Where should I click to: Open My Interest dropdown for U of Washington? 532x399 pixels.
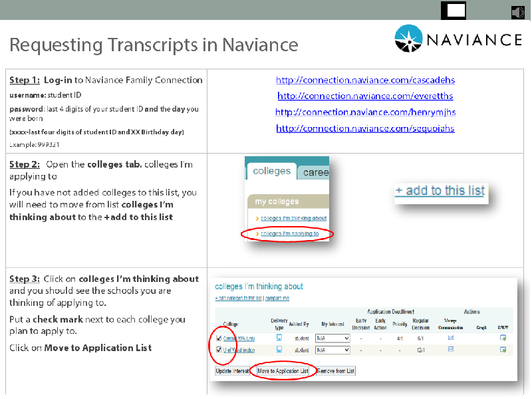pyautogui.click(x=332, y=350)
